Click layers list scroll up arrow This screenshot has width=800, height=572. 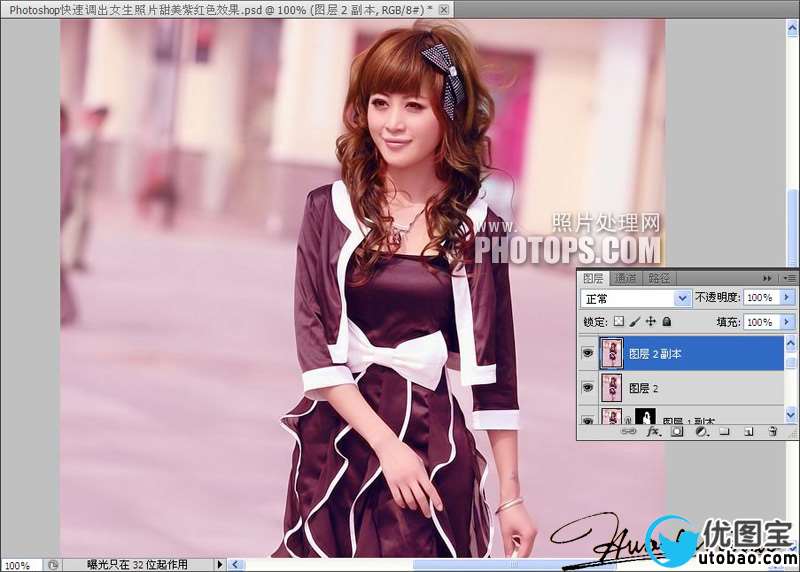pyautogui.click(x=791, y=343)
